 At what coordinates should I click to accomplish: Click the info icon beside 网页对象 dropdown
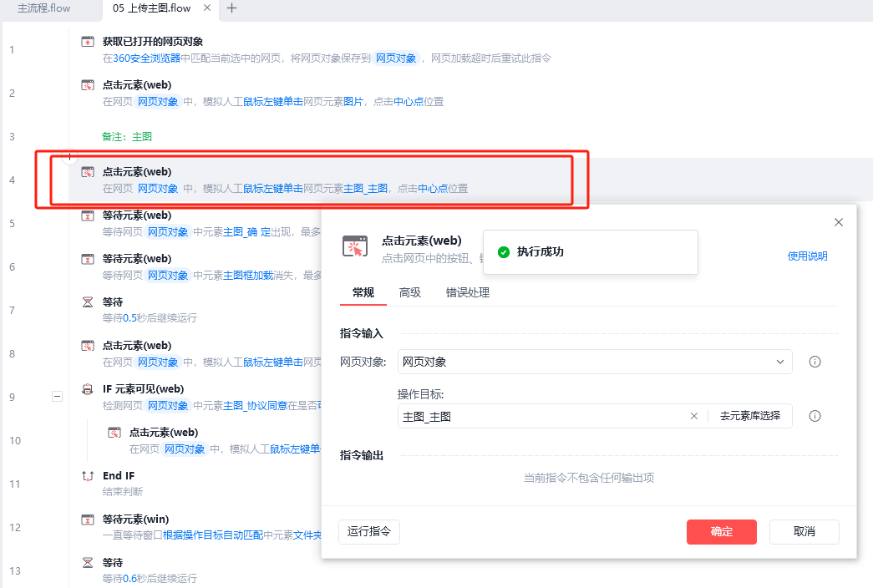(x=815, y=362)
